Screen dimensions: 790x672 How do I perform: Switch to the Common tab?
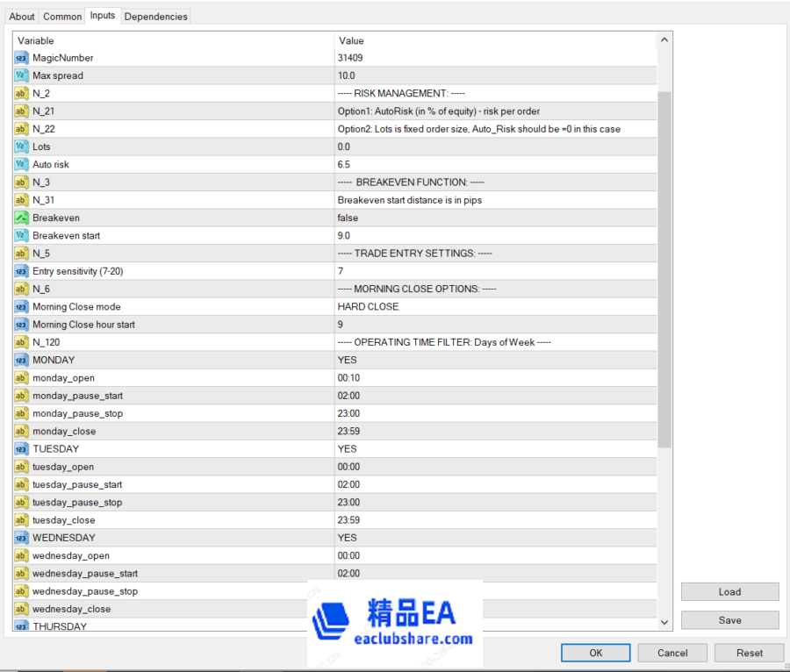click(62, 17)
